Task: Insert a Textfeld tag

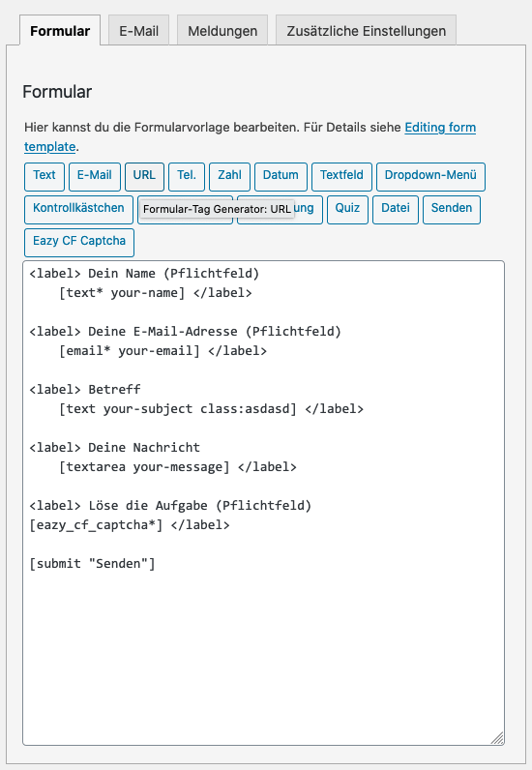Action: click(x=341, y=176)
